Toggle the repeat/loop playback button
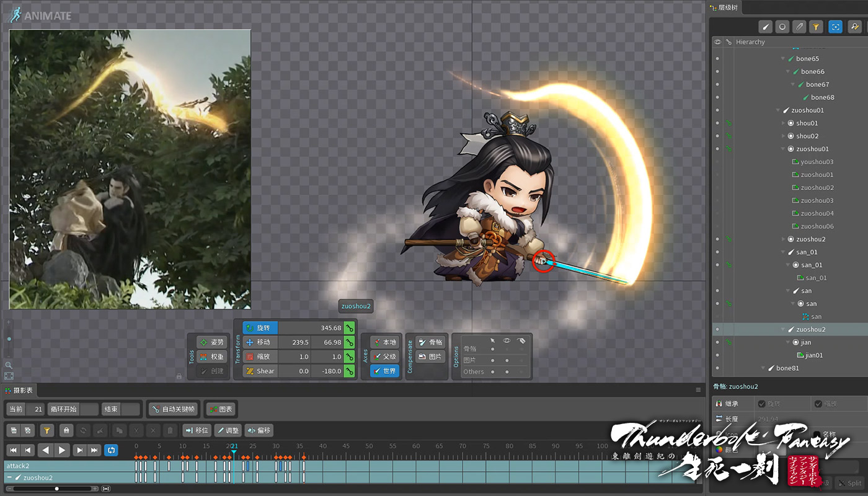 click(x=111, y=450)
